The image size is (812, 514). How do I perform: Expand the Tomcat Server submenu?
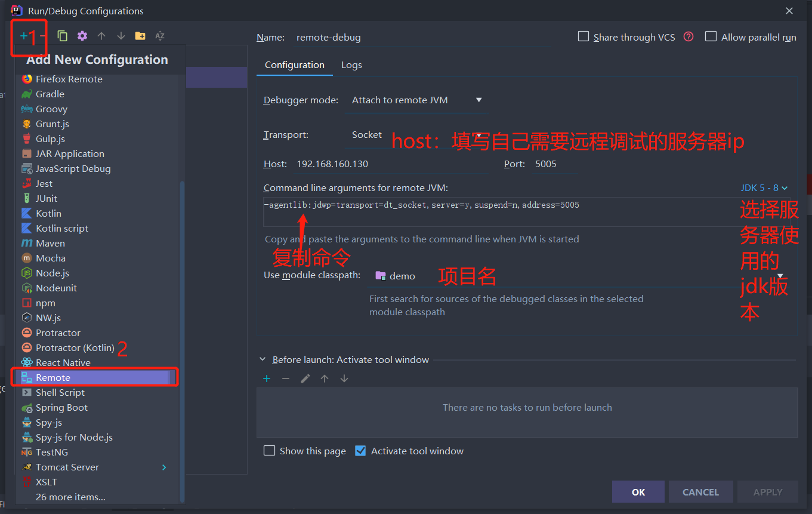click(163, 467)
